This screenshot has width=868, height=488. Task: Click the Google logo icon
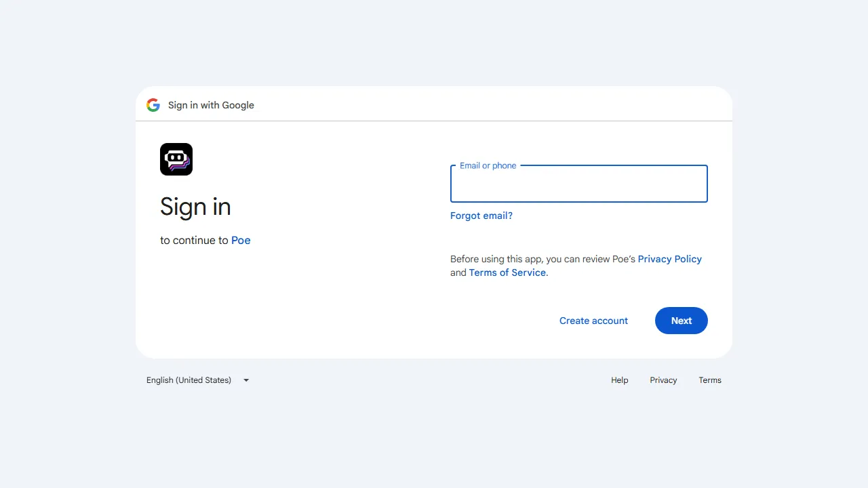pos(153,105)
